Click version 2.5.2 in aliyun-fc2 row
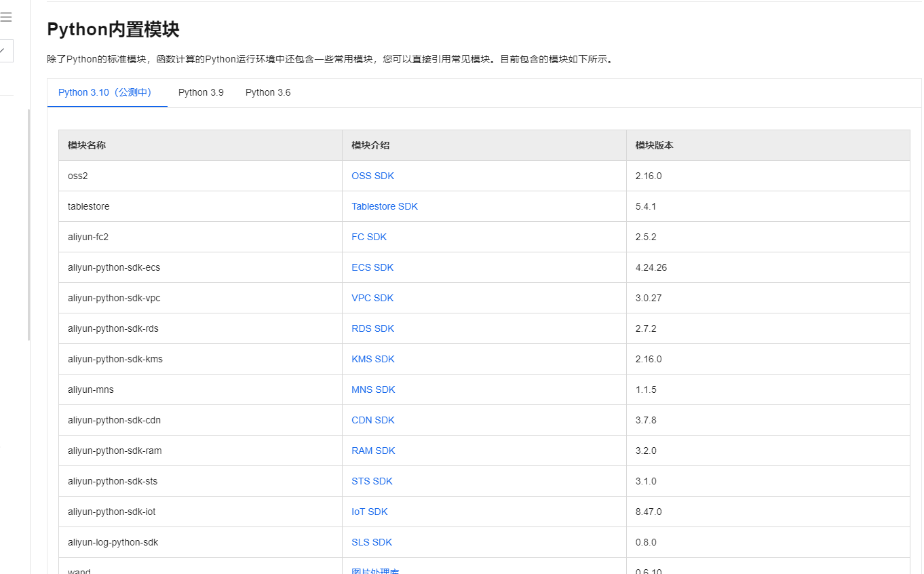 646,237
